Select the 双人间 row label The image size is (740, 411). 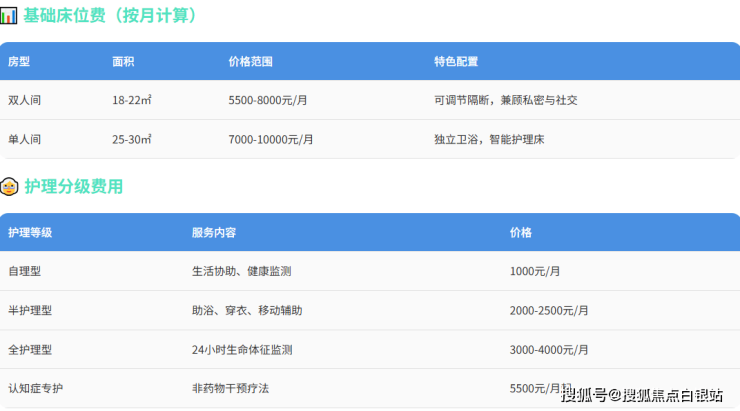[24, 100]
